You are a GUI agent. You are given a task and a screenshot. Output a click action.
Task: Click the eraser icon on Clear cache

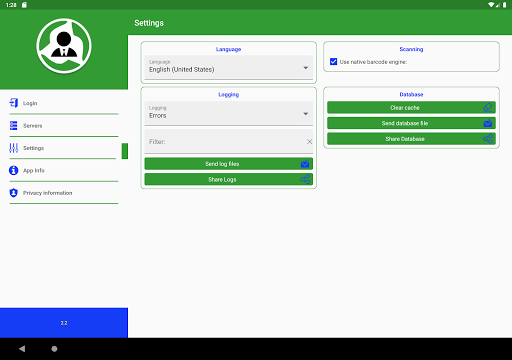point(488,107)
